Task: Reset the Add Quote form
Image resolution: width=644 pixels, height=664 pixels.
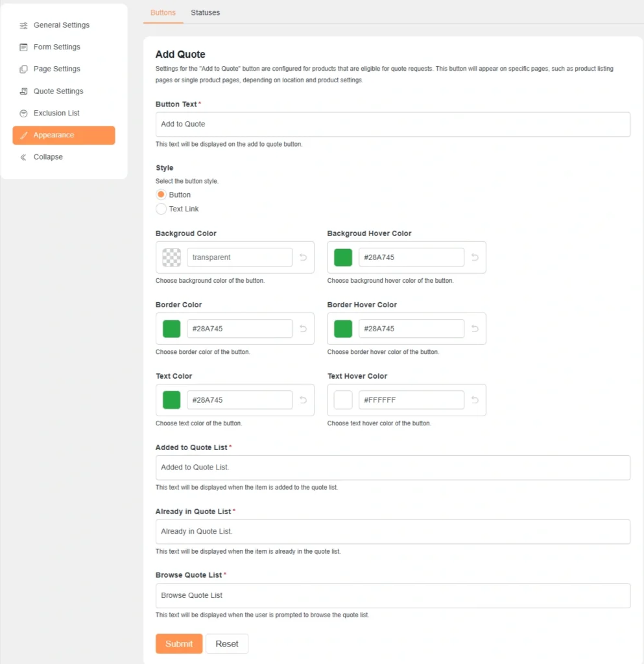Action: (x=226, y=643)
